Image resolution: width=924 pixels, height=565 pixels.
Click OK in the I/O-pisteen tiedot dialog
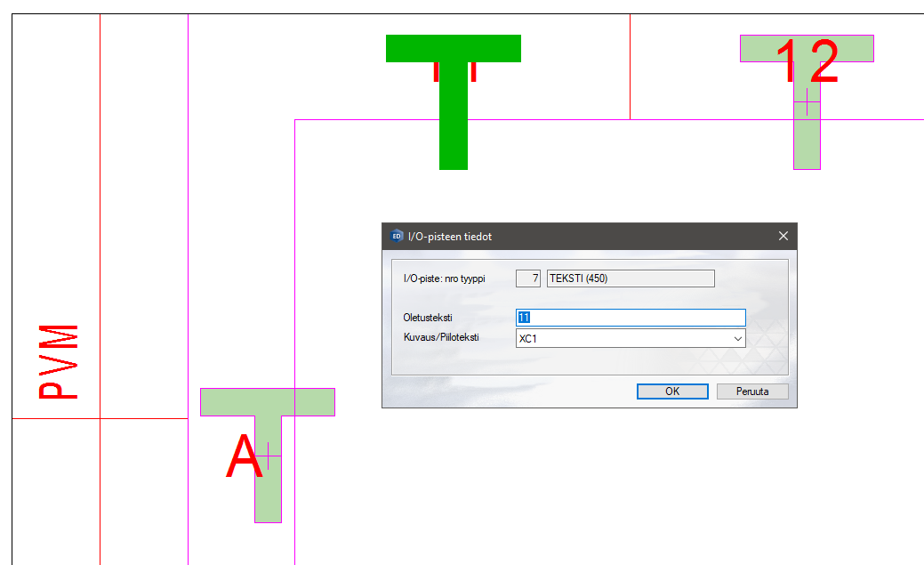tap(672, 391)
